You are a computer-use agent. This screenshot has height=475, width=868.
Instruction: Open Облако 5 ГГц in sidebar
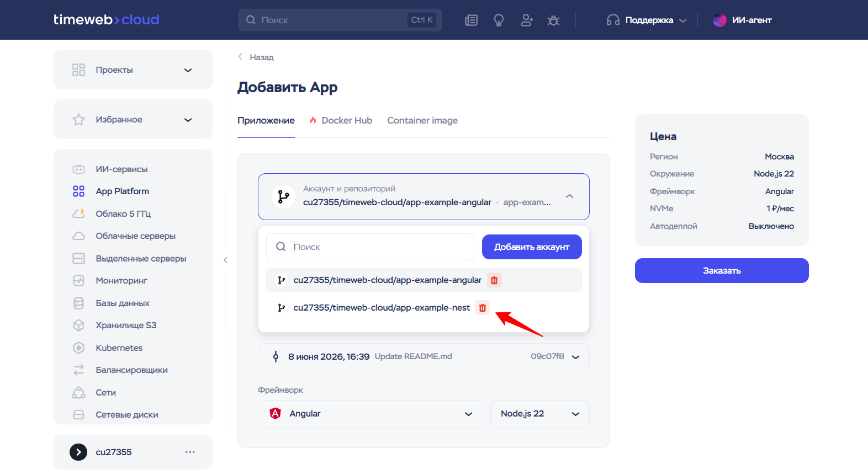[123, 214]
